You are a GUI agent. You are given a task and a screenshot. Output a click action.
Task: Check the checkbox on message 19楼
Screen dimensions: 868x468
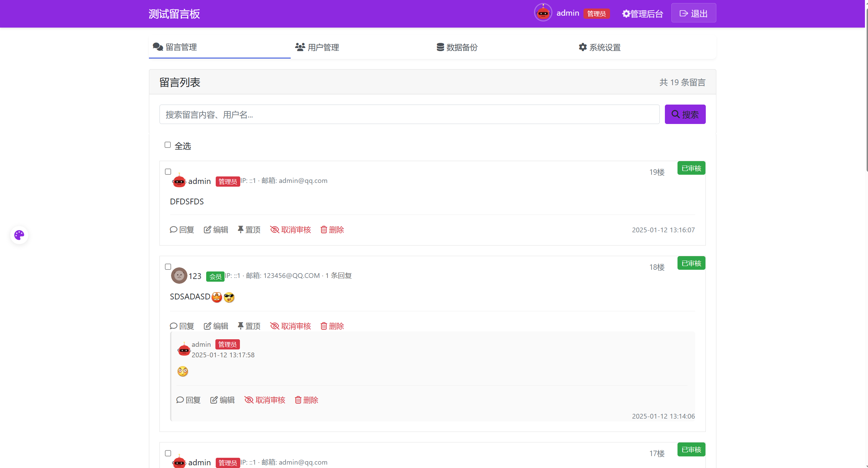tap(168, 172)
